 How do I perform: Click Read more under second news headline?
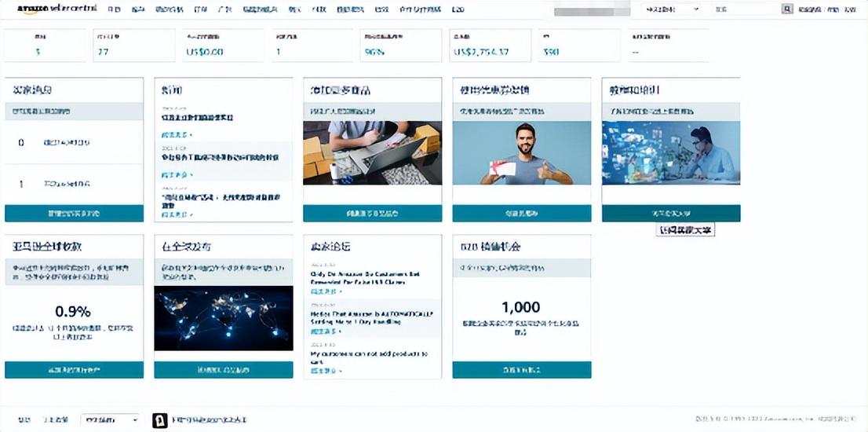177,175
